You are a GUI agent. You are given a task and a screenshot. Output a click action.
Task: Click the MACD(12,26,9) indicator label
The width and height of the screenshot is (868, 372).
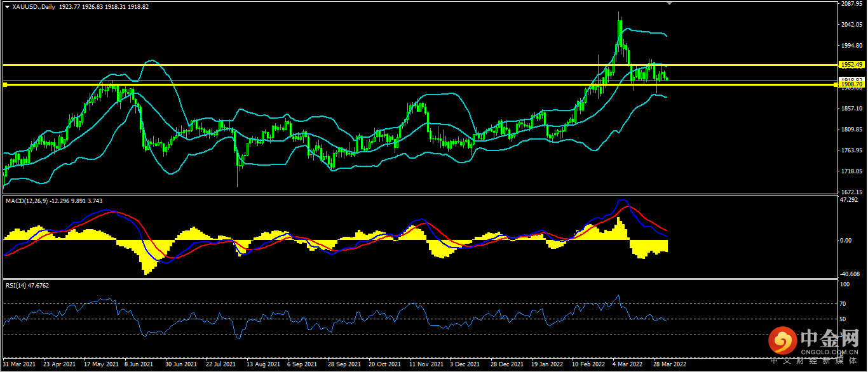point(26,201)
